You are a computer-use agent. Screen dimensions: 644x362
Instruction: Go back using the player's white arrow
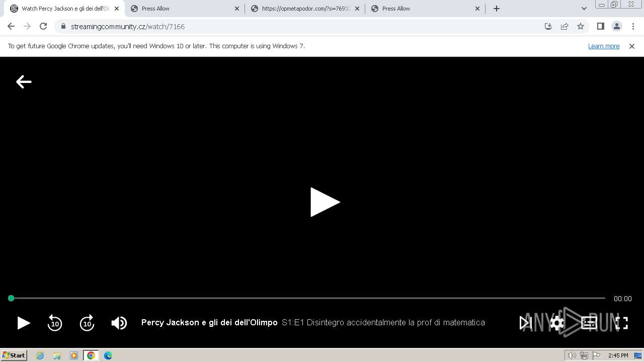click(x=24, y=81)
